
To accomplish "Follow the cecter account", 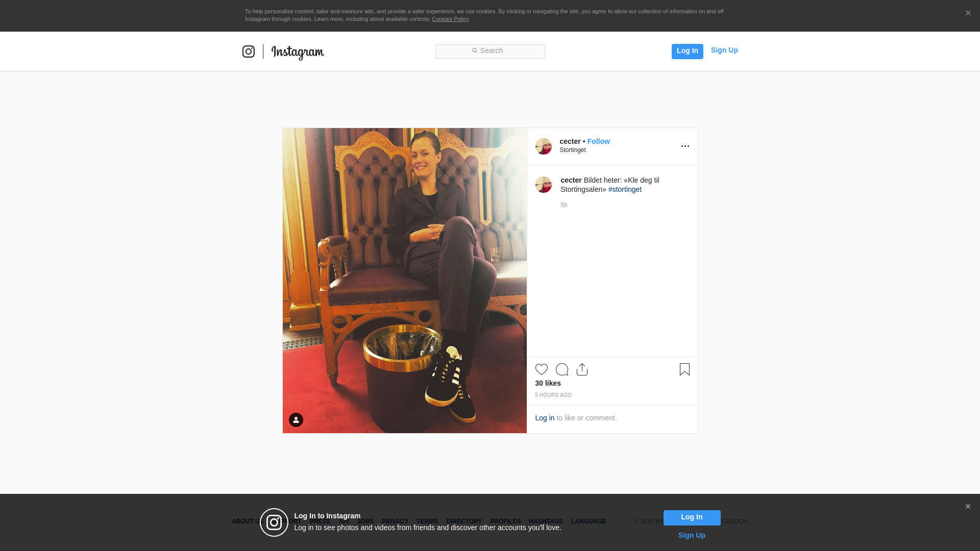I will coord(598,141).
